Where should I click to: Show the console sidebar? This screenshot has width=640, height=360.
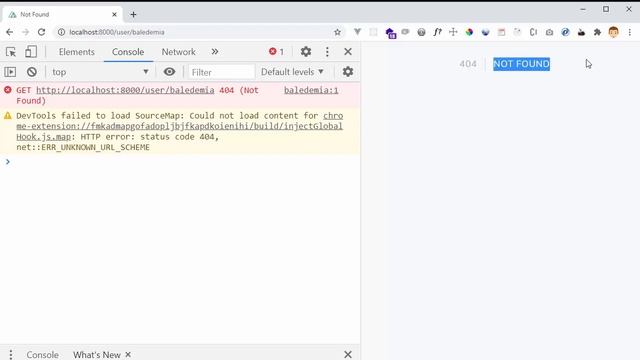coord(10,72)
